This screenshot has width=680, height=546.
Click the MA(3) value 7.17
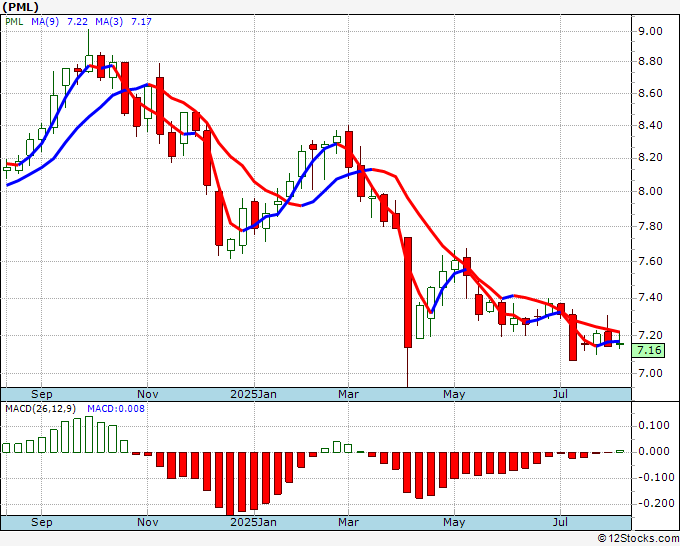coord(141,21)
